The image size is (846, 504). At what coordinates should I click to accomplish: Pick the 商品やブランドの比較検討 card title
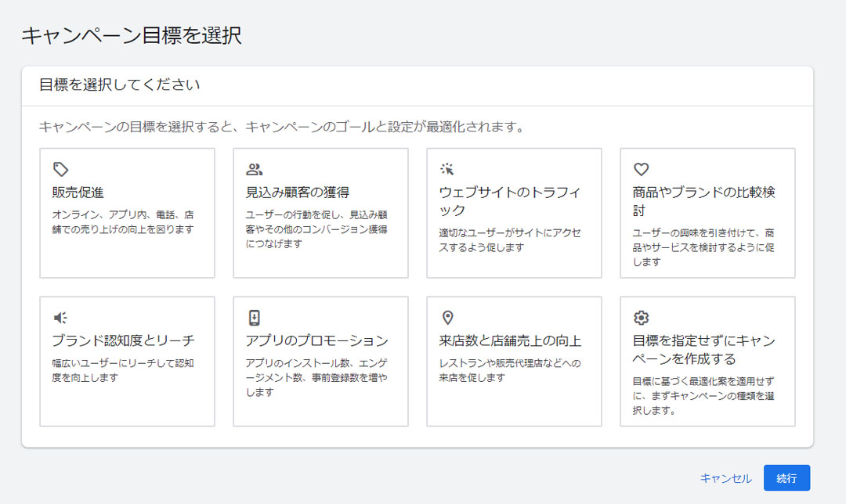(x=703, y=201)
